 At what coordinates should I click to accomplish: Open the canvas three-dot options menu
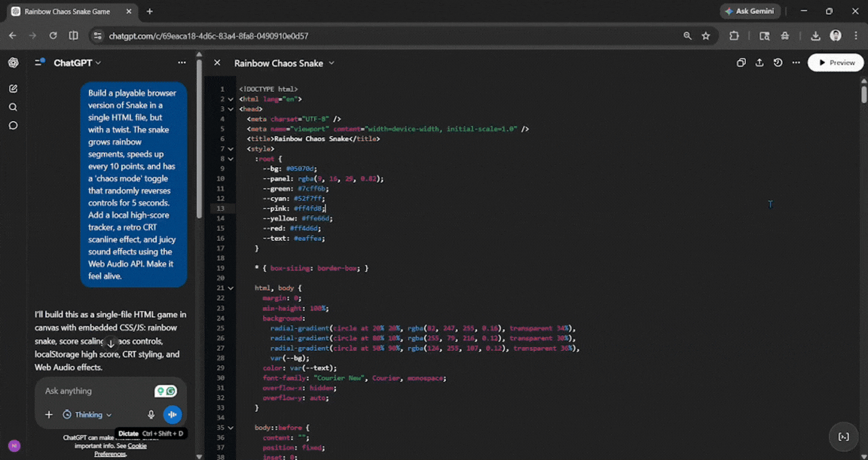(796, 62)
